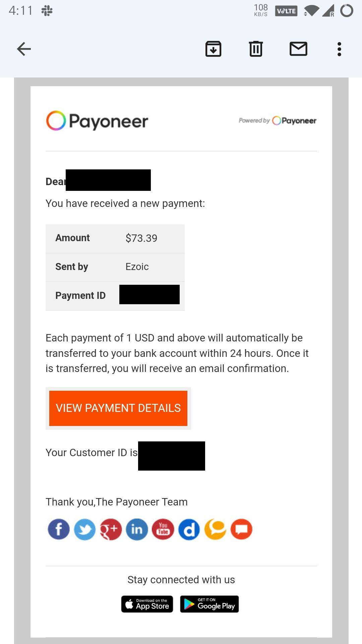
Task: Open the red chat bubble icon
Action: (x=241, y=529)
